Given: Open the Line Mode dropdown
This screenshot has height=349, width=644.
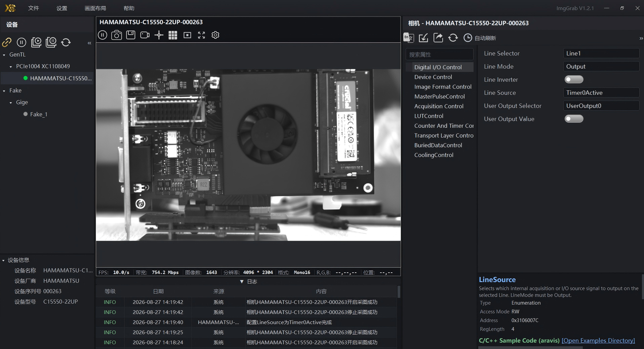Looking at the screenshot, I should click(601, 67).
